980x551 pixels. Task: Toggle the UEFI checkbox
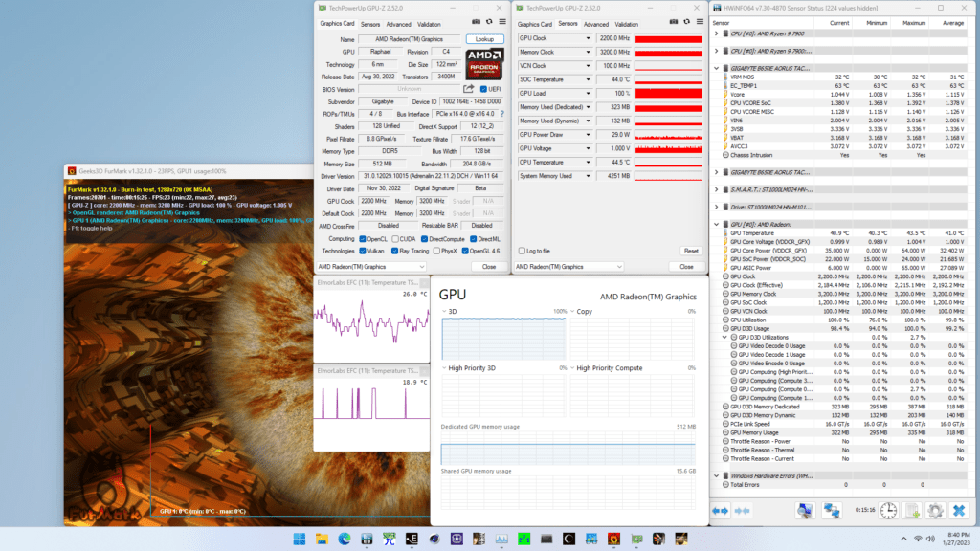point(483,89)
